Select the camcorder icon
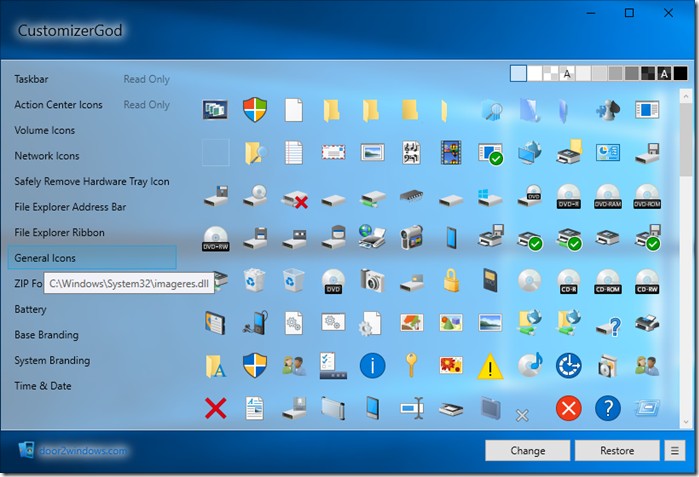Image resolution: width=699 pixels, height=477 pixels. tap(411, 237)
